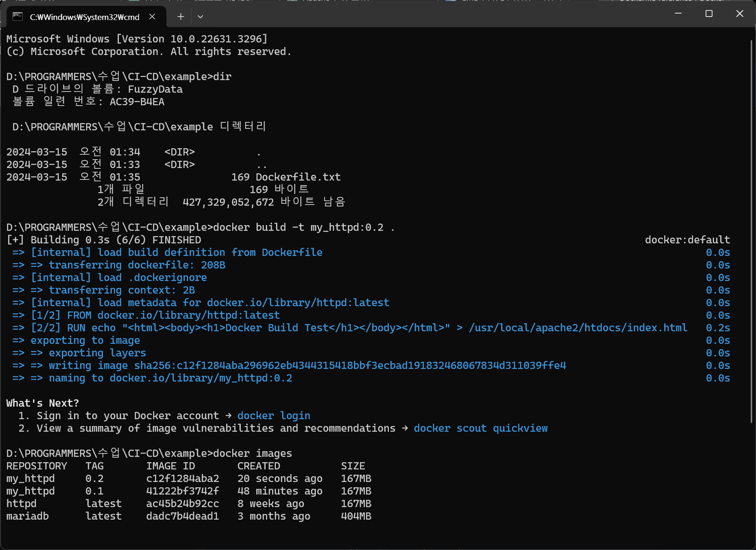756x550 pixels.
Task: Click image ID c12f1284aba2
Action: pyautogui.click(x=183, y=479)
